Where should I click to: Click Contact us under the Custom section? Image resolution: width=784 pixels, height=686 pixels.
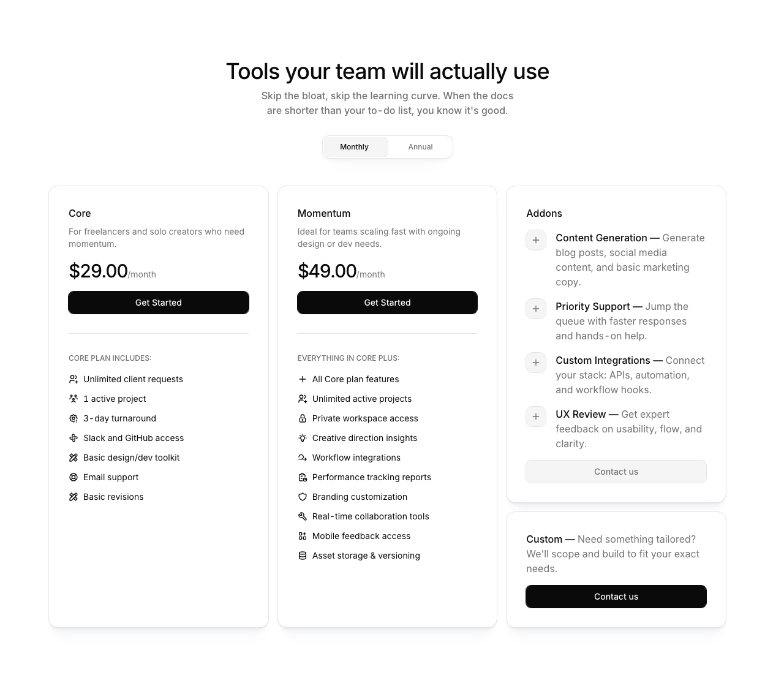pyautogui.click(x=616, y=597)
